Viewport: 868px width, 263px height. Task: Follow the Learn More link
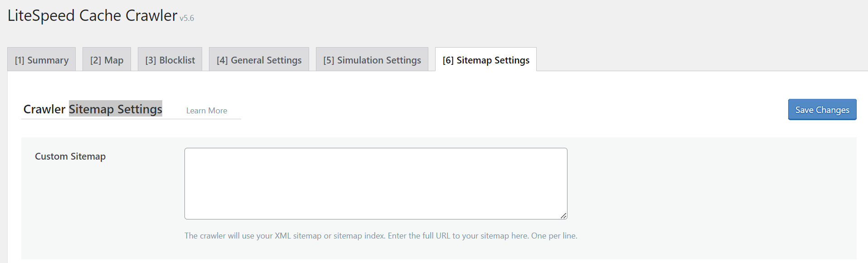point(207,111)
